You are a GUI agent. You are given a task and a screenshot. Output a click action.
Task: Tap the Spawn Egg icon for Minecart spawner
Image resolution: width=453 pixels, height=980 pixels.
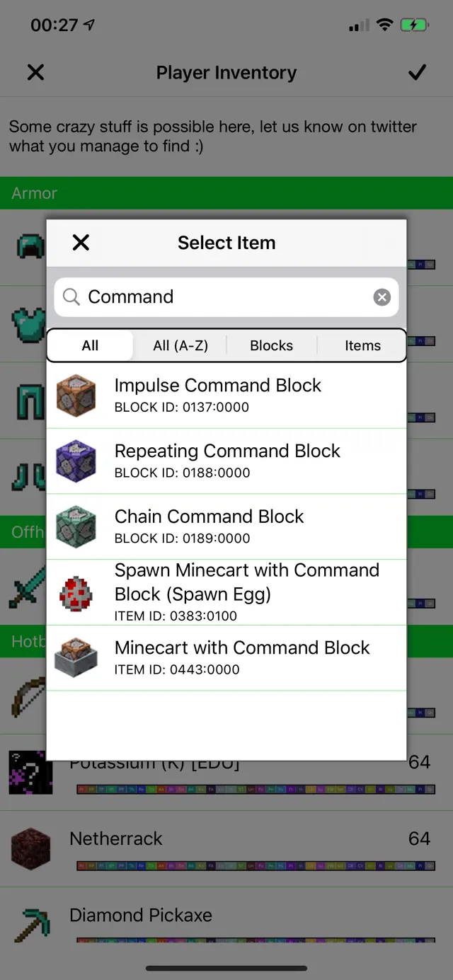[x=76, y=592]
